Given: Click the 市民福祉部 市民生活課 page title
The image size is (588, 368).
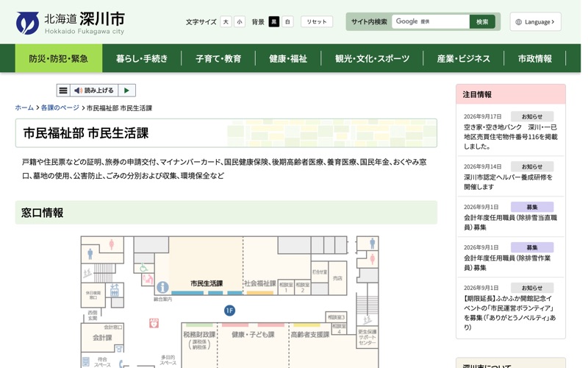Looking at the screenshot, I should point(86,133).
